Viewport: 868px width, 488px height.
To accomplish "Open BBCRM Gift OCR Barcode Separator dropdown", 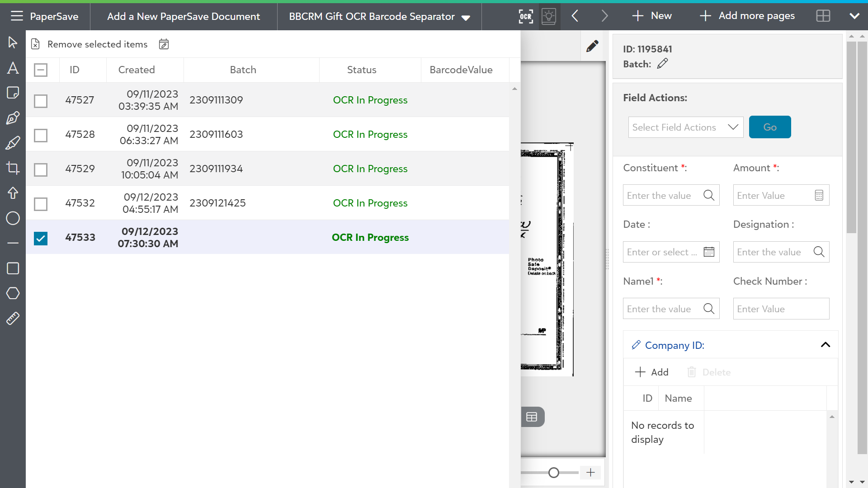I will [379, 17].
